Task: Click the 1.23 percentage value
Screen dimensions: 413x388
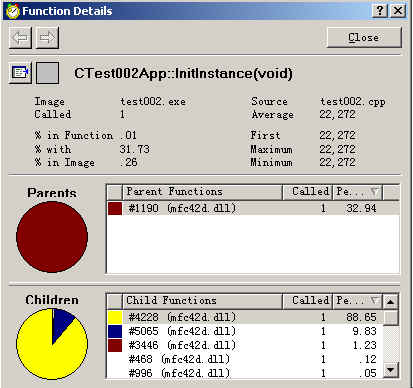Action: click(364, 345)
